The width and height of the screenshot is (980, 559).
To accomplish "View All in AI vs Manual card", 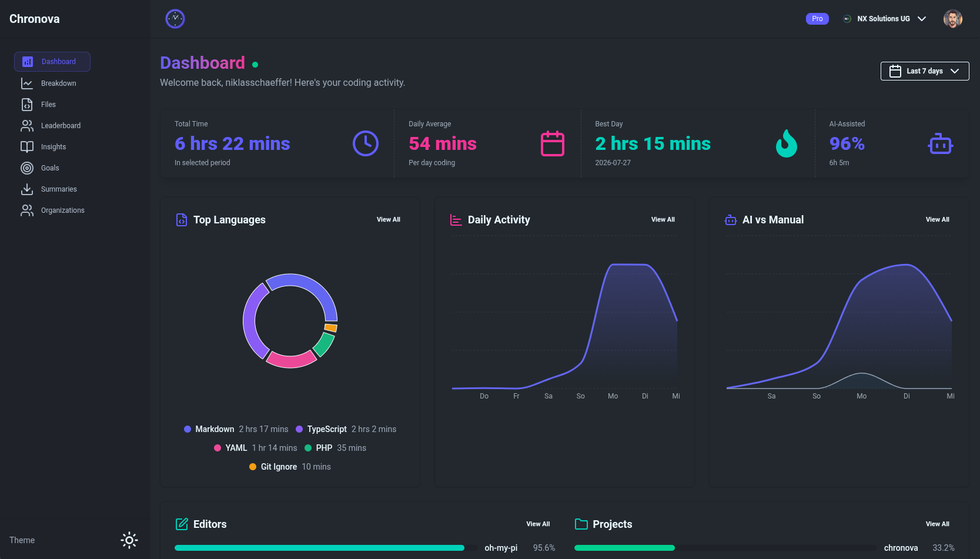I will 938,220.
